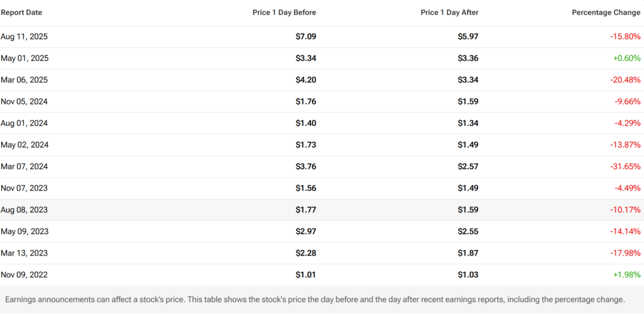The height and width of the screenshot is (314, 644).
Task: Click the -13.87% percentage change value
Action: pos(625,145)
